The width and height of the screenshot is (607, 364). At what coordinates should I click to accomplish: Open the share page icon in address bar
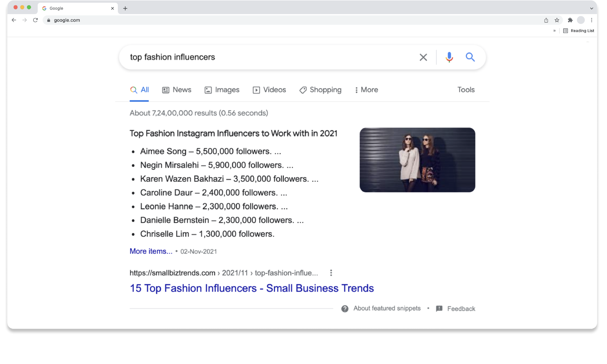(x=546, y=20)
